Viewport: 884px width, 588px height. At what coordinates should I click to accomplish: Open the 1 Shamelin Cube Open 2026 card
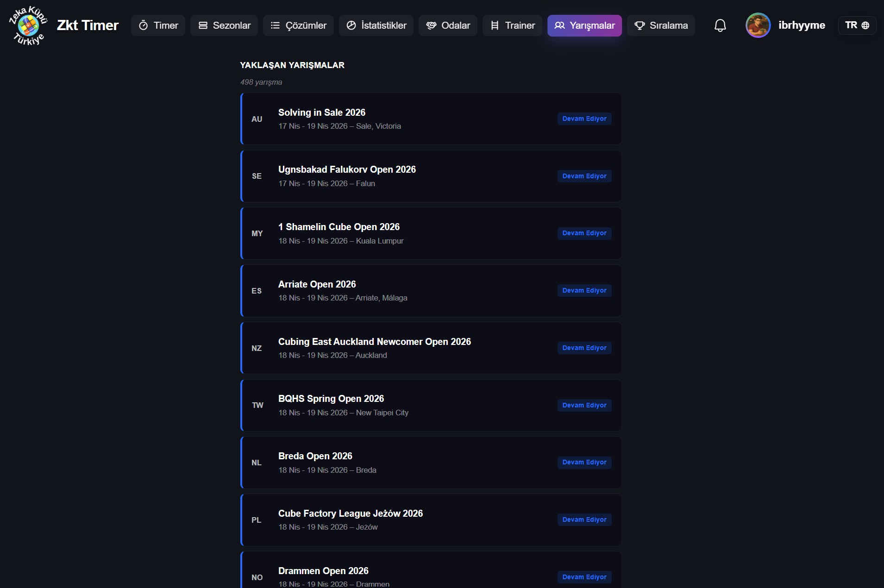coord(339,226)
